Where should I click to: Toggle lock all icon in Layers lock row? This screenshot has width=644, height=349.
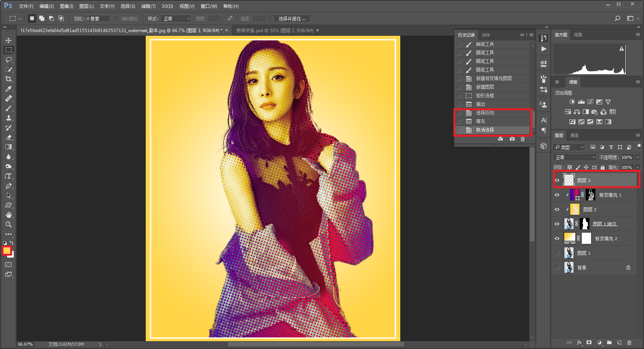tap(603, 167)
